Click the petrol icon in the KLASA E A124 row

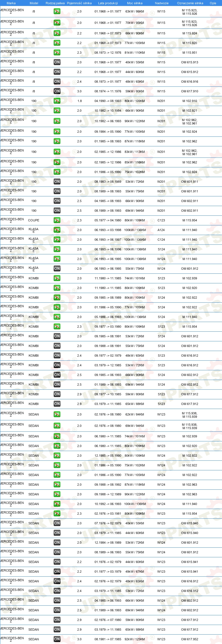point(57,230)
